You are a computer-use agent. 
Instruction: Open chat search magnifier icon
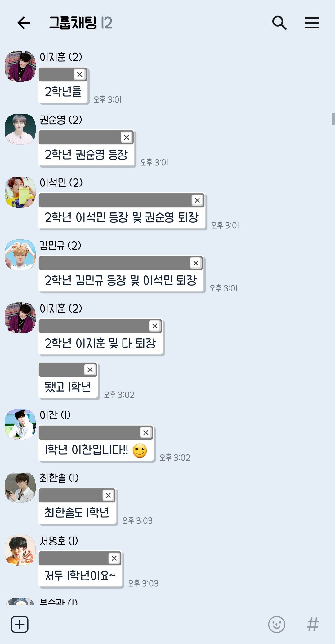click(x=279, y=23)
